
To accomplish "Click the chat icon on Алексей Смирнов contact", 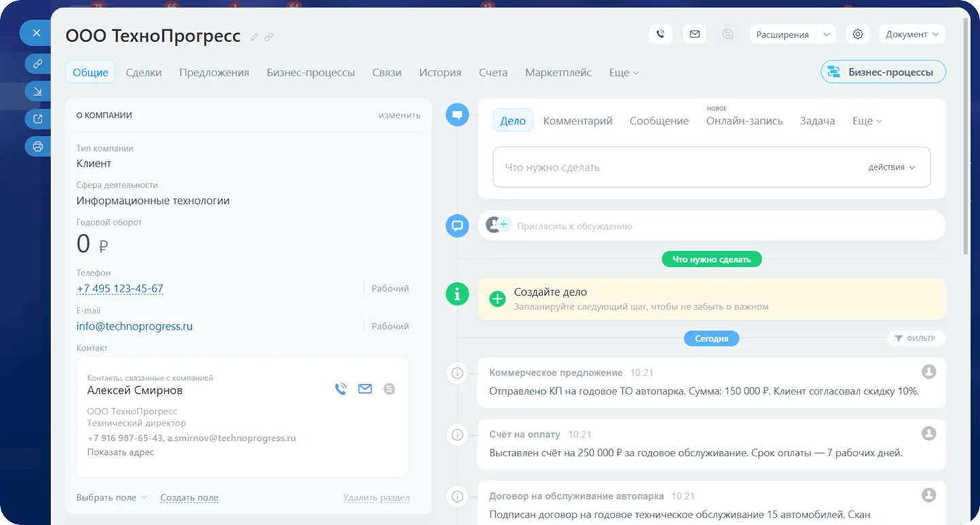I will 389,389.
